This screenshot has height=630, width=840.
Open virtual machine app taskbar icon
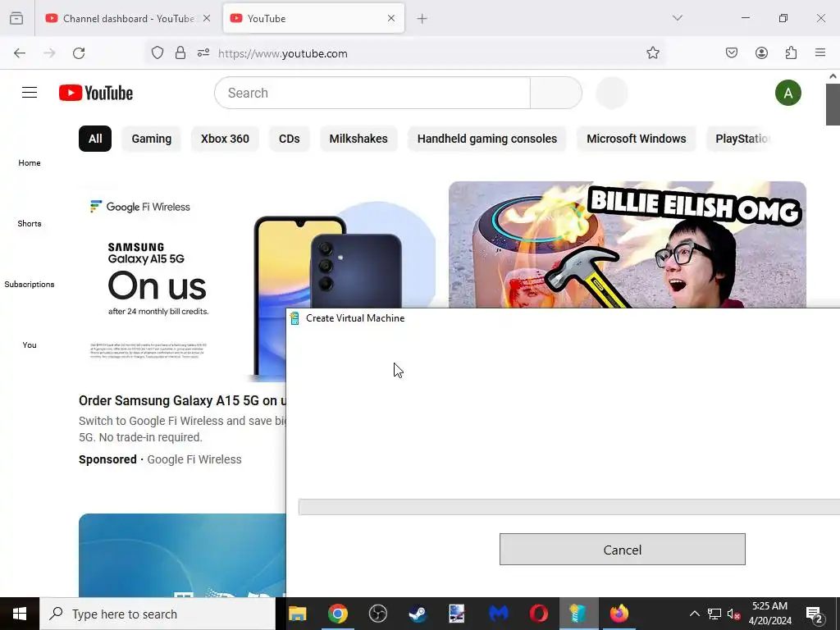click(578, 614)
